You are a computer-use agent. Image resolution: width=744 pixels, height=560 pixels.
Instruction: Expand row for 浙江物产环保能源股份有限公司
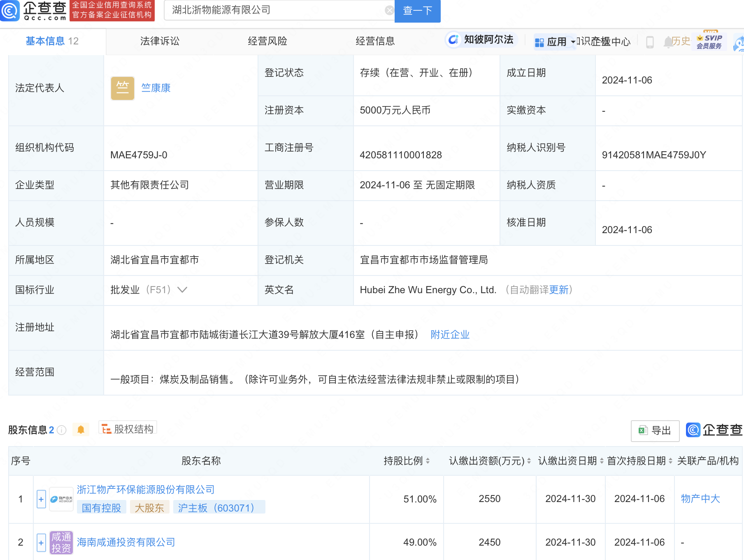[x=41, y=499]
